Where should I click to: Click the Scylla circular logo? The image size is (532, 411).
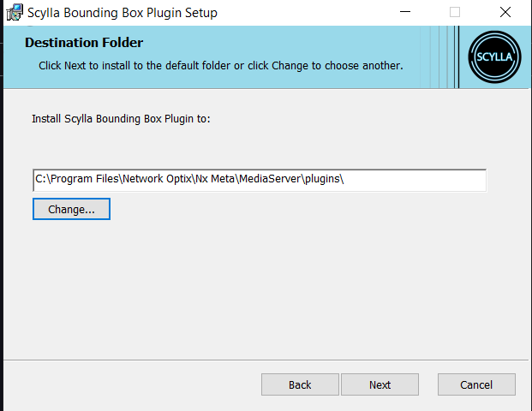(495, 58)
